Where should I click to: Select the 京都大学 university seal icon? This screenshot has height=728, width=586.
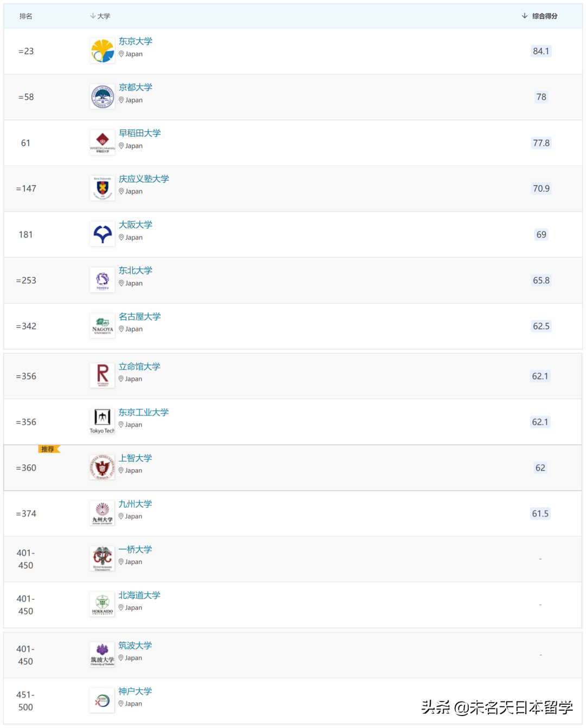pos(102,96)
